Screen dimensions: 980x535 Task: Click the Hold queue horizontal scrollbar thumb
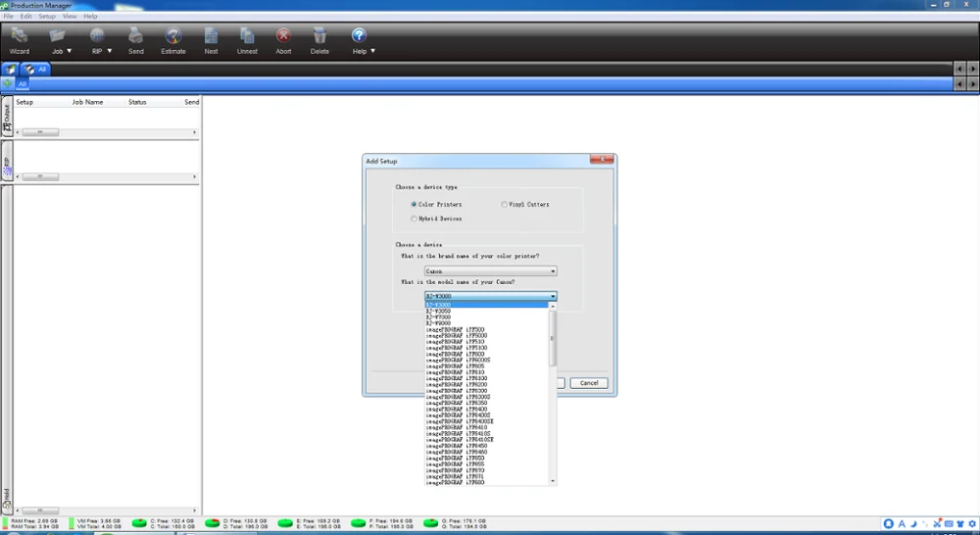click(40, 511)
